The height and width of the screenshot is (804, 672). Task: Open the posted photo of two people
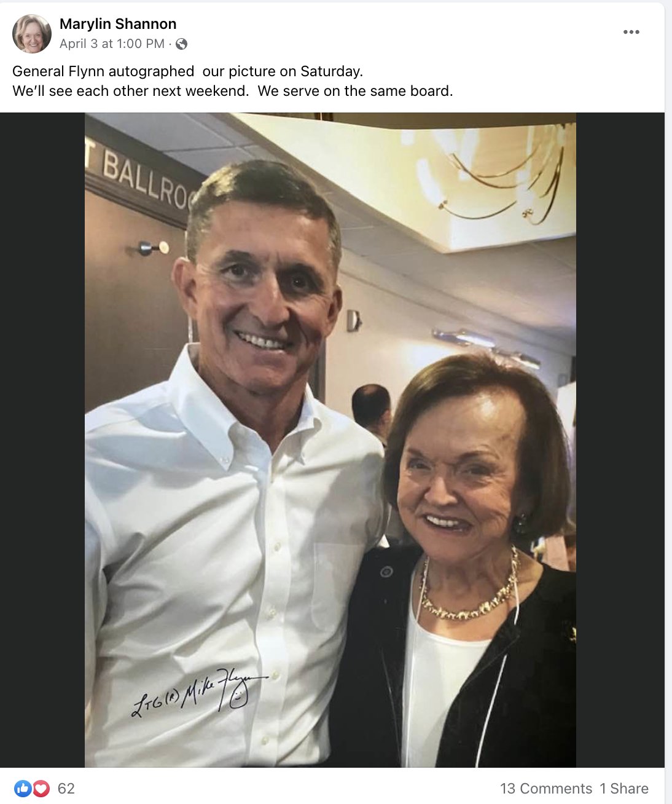point(330,440)
